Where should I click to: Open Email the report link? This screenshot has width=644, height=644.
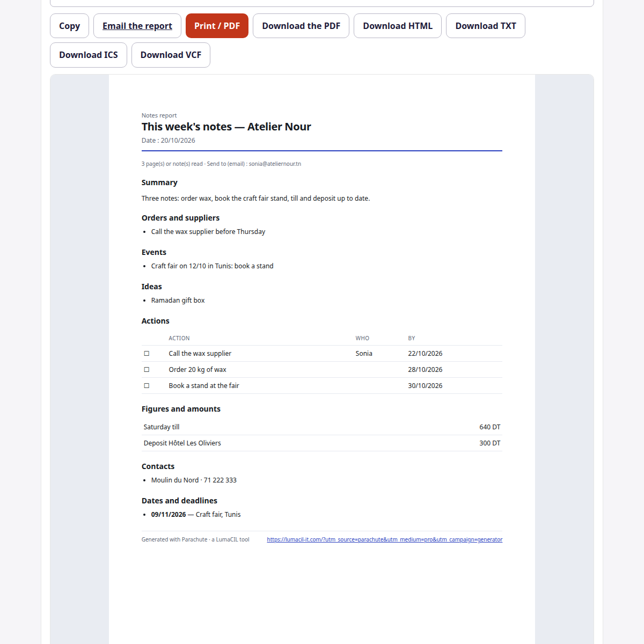(137, 26)
